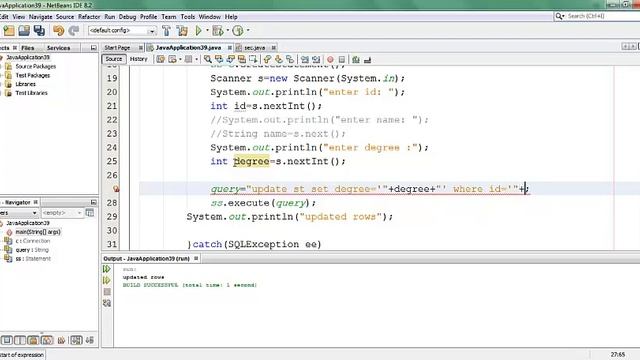
Task: Switch to the Services panel tab
Action: click(x=58, y=48)
